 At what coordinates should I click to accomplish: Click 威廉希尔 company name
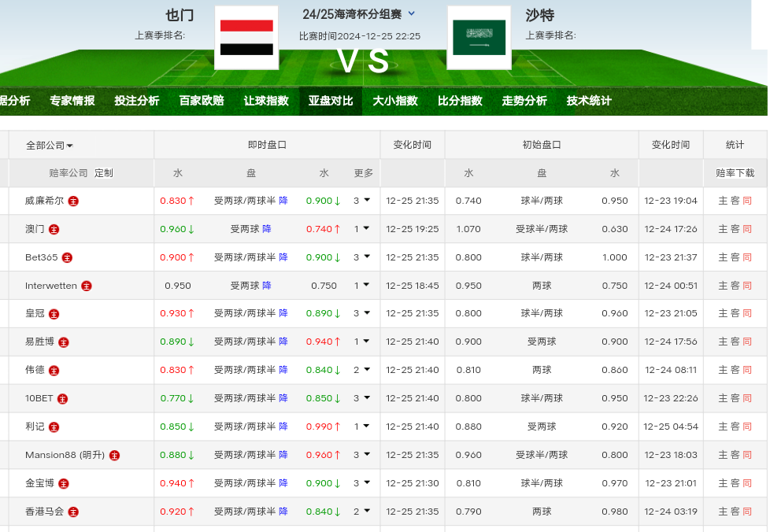[45, 201]
